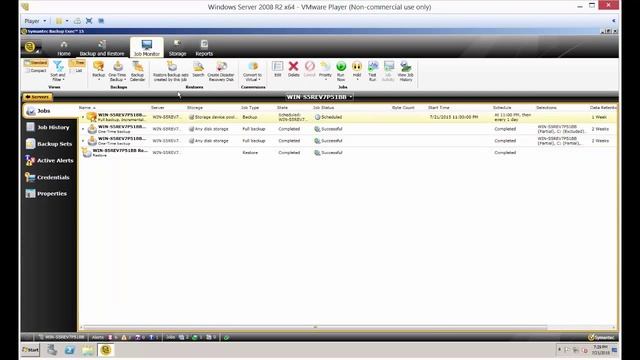Click the Scheduled job status cell
The image size is (640, 360).
pos(328,117)
